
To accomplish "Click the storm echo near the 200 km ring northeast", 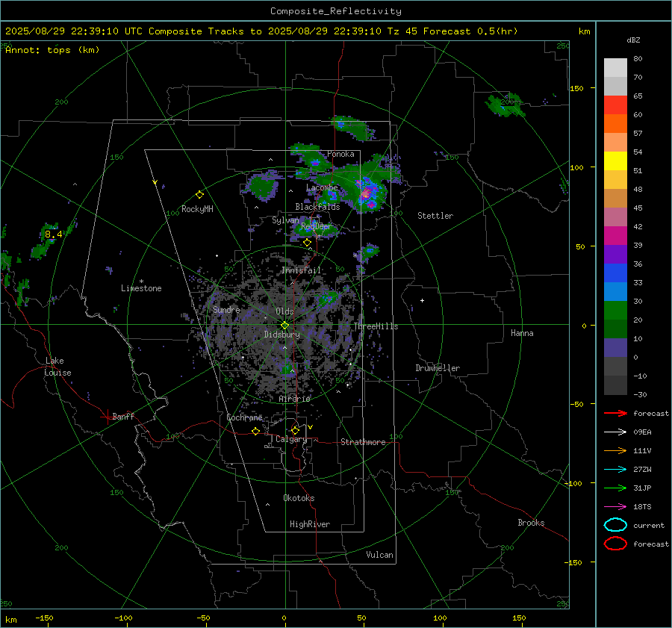I will 505,104.
